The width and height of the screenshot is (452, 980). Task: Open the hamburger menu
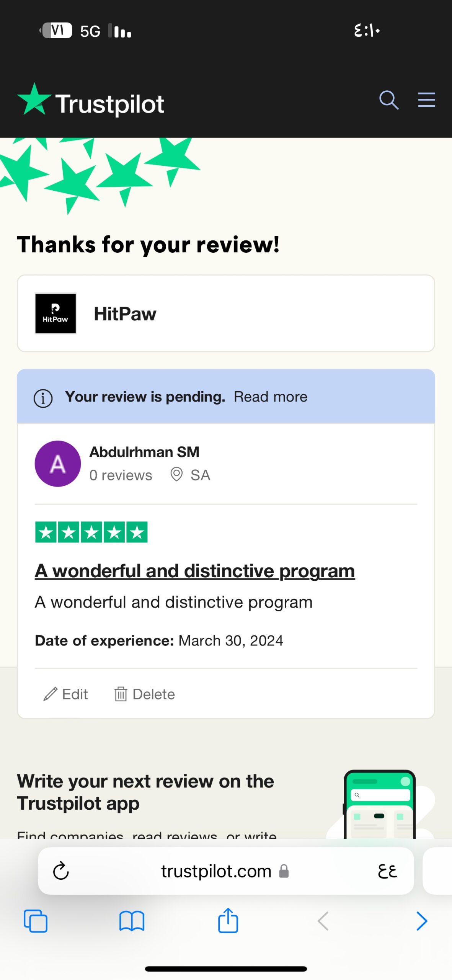tap(426, 100)
